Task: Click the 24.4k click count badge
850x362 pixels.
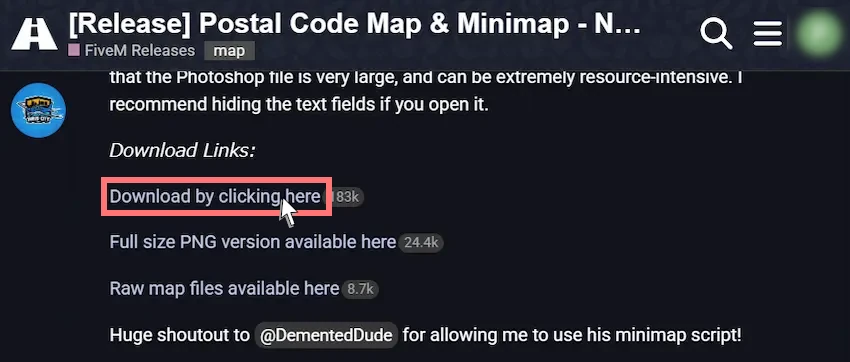Action: (421, 243)
